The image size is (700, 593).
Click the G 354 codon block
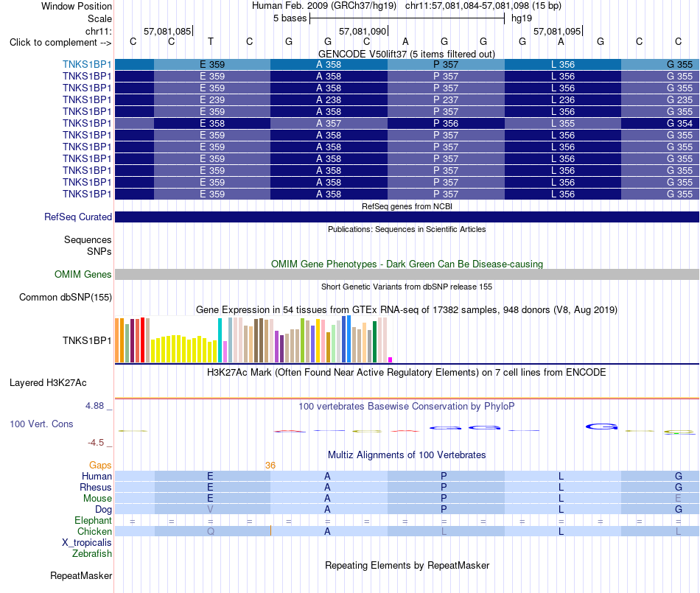tap(659, 123)
